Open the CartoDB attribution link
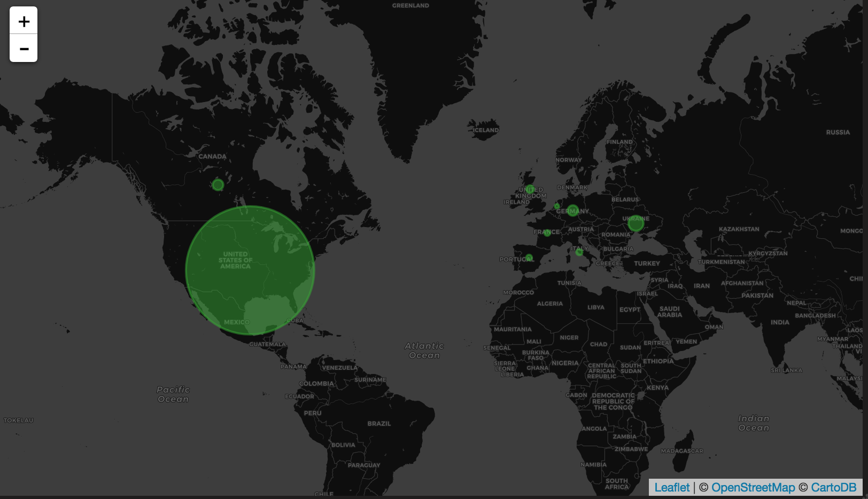Viewport: 868px width, 499px height. coord(833,487)
